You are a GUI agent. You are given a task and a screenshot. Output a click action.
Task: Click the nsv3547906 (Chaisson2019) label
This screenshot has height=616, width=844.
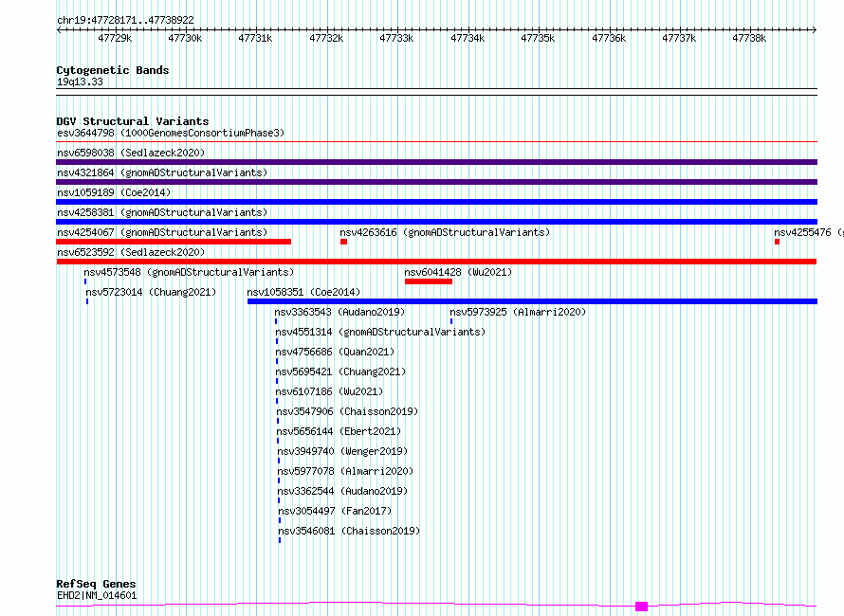pyautogui.click(x=347, y=411)
